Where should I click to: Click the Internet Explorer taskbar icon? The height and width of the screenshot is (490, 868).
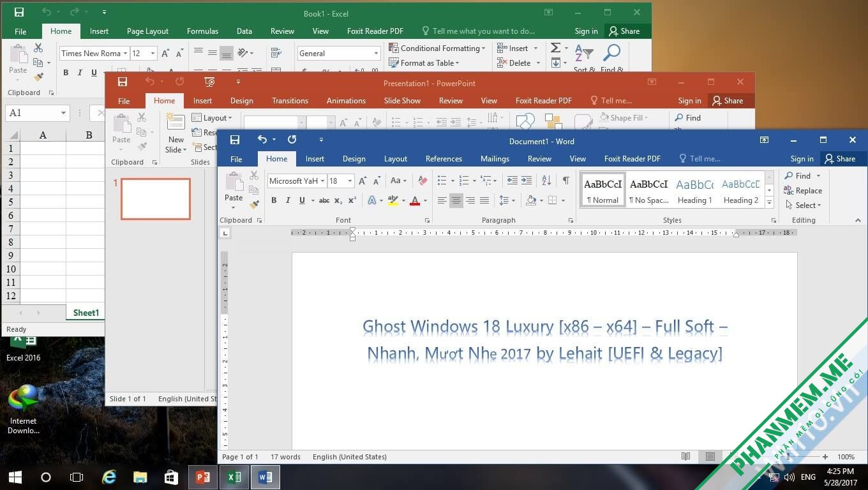point(109,477)
